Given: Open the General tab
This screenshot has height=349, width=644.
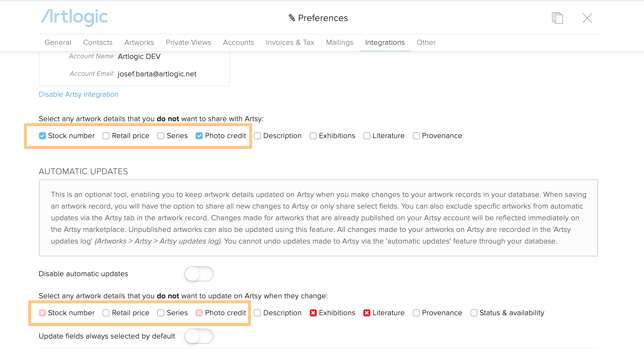Looking at the screenshot, I should click(58, 43).
